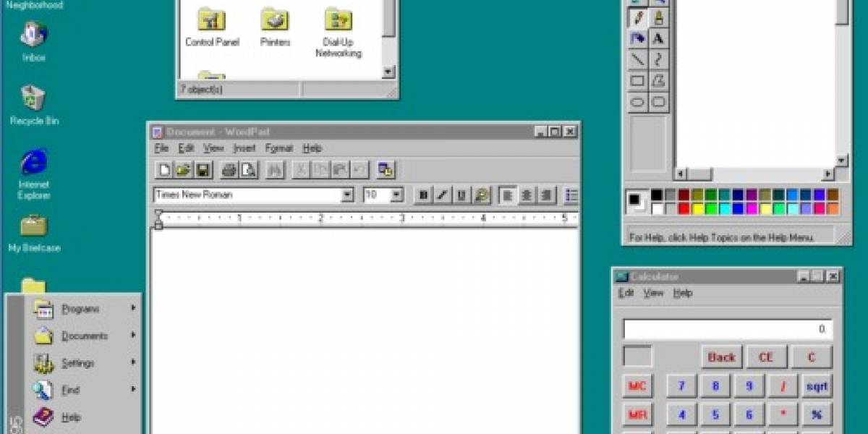Toggle Italic formatting in WordPad
Screen dimensions: 868x434
(442, 195)
